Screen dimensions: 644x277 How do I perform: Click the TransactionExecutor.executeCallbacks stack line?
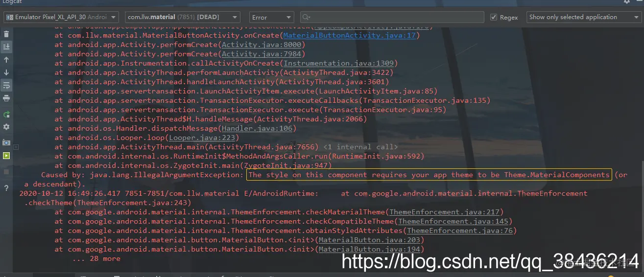272,100
